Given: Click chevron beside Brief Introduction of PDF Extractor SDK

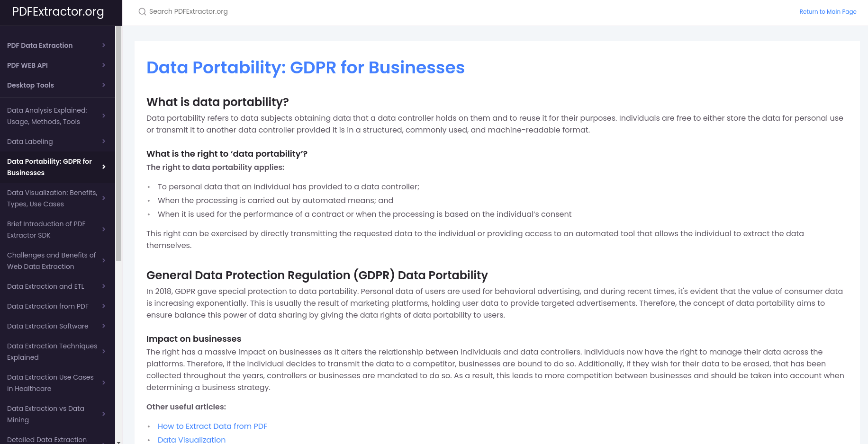Looking at the screenshot, I should coord(104,230).
